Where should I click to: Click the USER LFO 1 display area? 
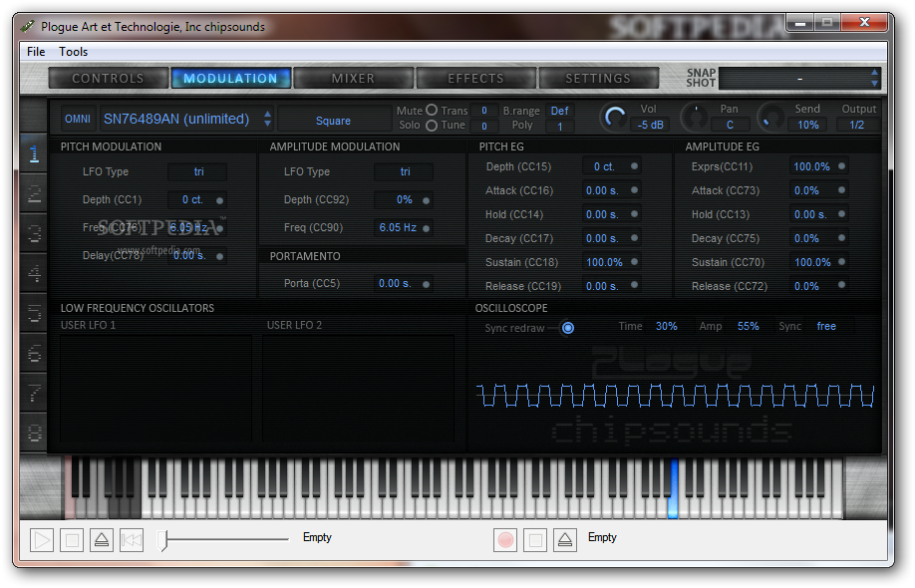[155, 389]
